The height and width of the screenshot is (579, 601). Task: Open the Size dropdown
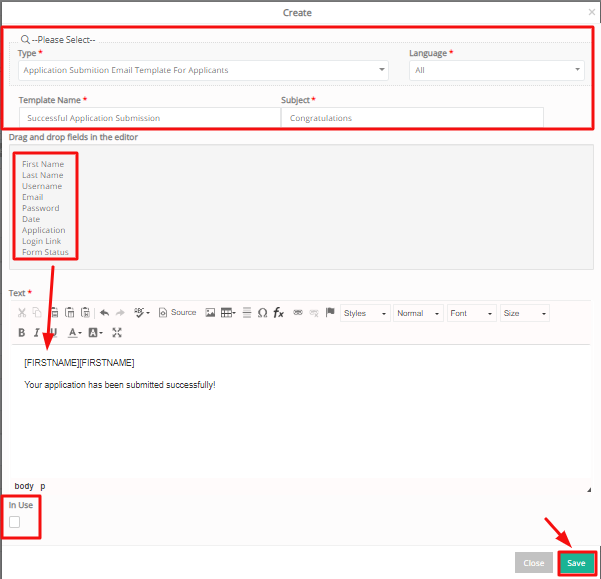coord(525,313)
